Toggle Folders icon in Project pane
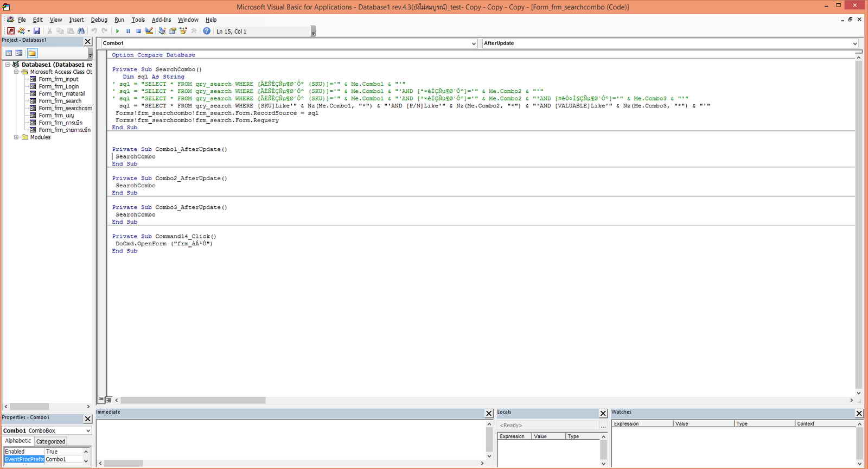 click(32, 53)
